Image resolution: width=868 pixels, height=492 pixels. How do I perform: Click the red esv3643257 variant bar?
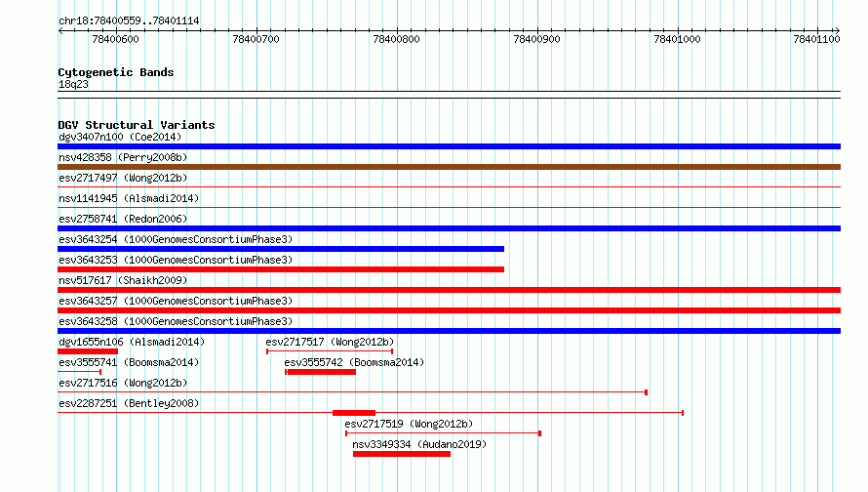click(449, 310)
